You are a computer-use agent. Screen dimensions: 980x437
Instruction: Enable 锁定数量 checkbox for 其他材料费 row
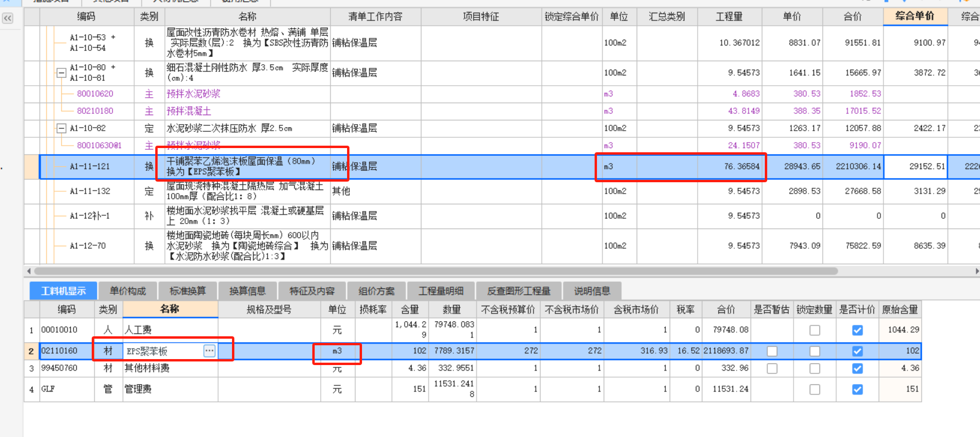(x=815, y=369)
